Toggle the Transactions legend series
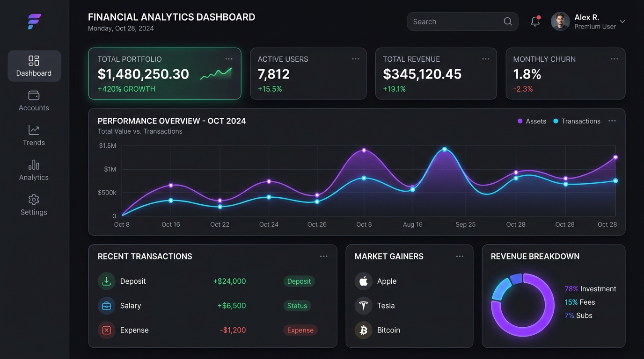The height and width of the screenshot is (359, 644). (577, 121)
